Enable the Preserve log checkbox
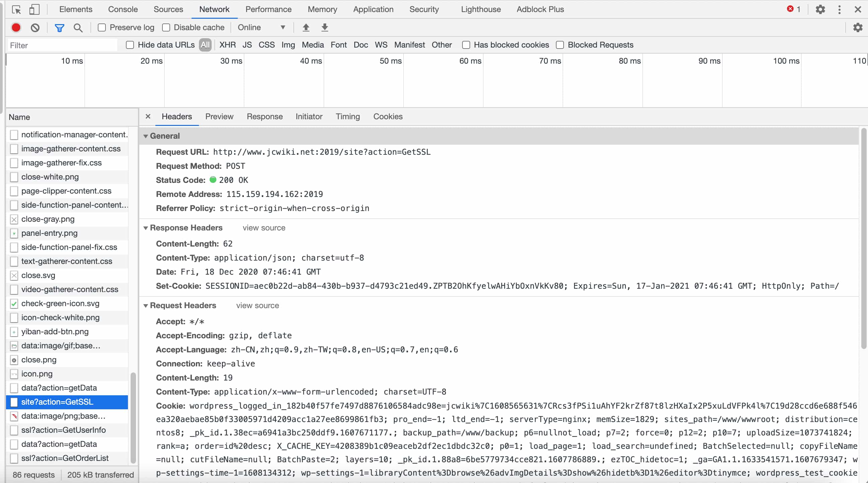Image resolution: width=868 pixels, height=483 pixels. pos(102,28)
